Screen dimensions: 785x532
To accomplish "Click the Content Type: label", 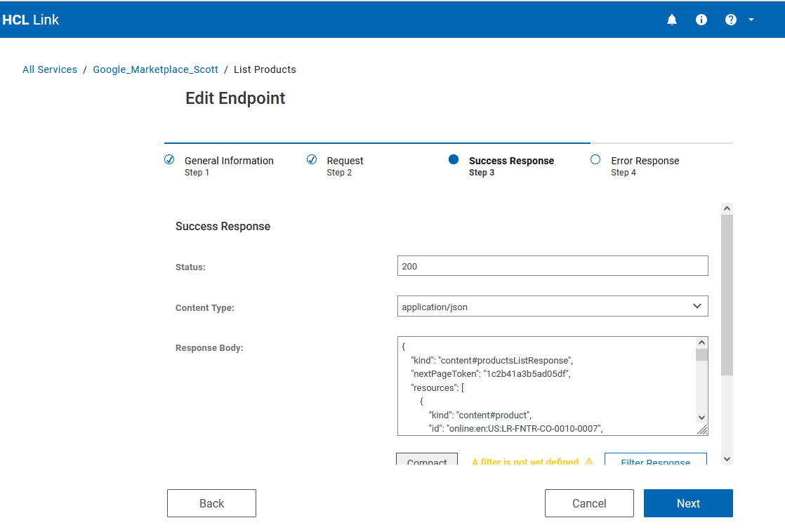I will point(205,308).
